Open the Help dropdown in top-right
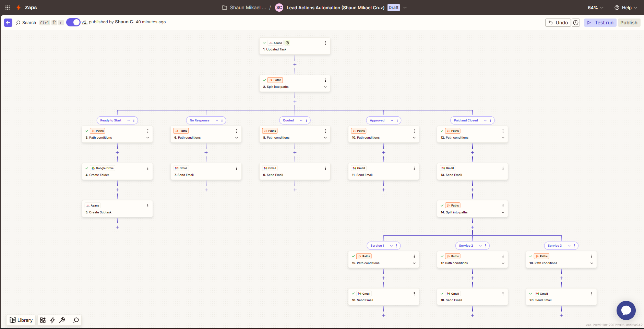Viewport: 644px width, 329px height. (x=625, y=7)
